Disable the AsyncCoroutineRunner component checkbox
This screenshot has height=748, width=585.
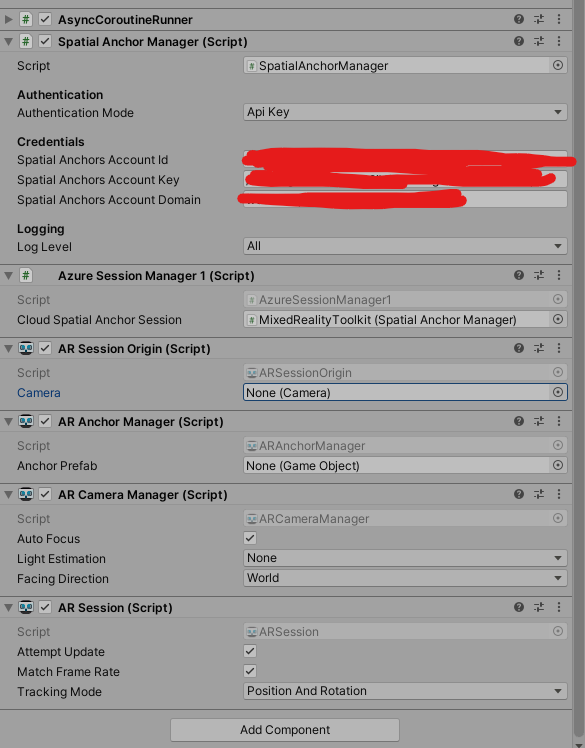coord(45,19)
